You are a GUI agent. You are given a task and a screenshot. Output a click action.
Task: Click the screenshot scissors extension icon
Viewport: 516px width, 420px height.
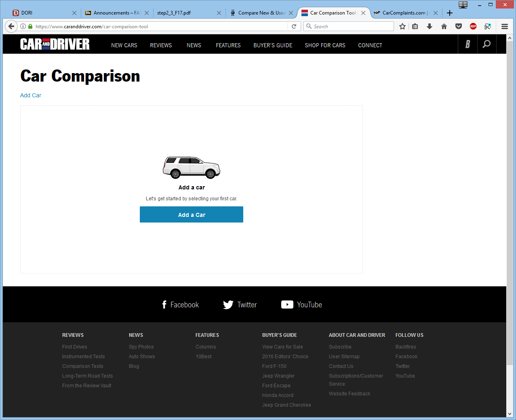(488, 26)
